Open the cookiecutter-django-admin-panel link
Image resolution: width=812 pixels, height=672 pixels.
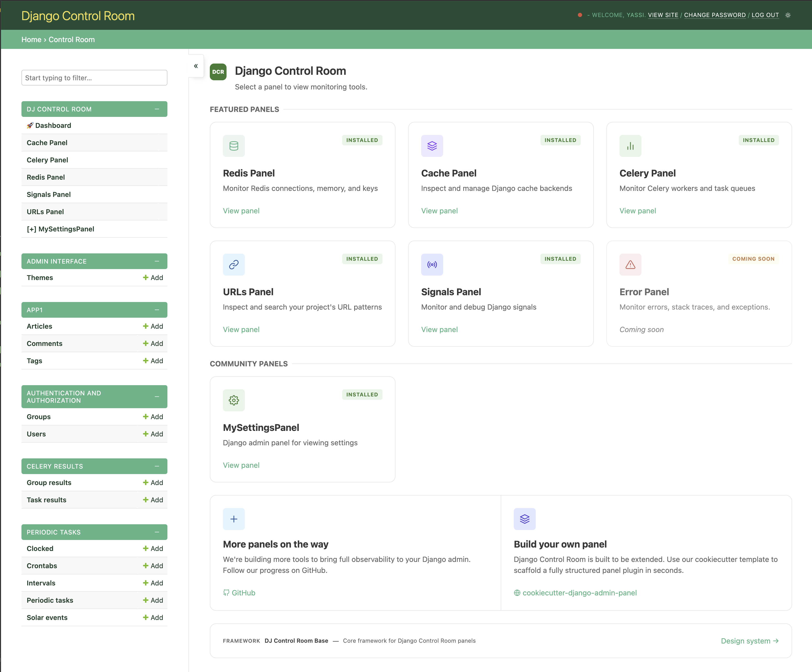point(575,593)
